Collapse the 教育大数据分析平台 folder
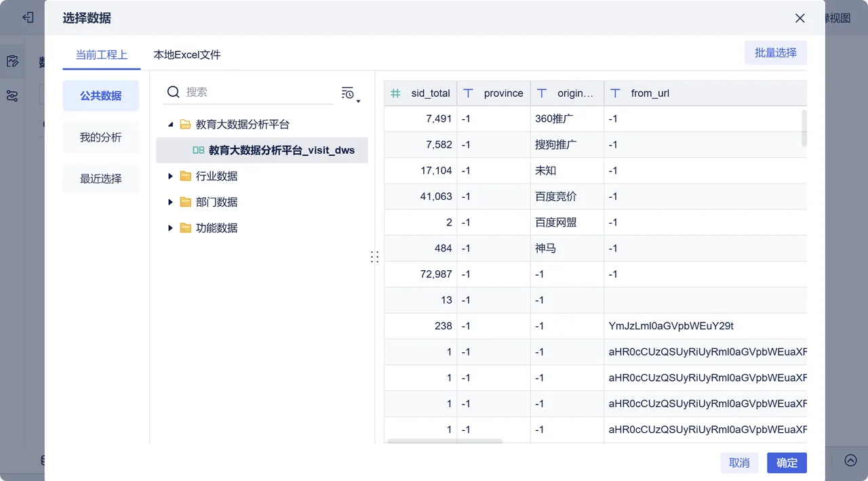Image resolution: width=868 pixels, height=481 pixels. click(171, 125)
